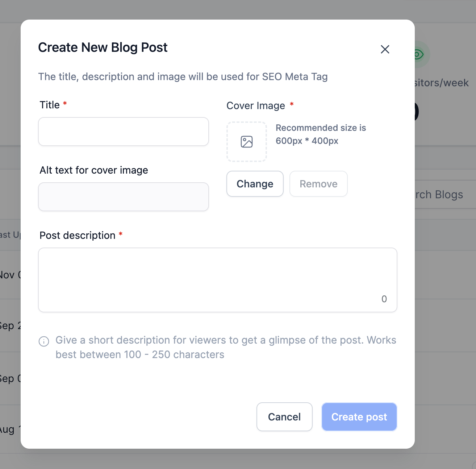Click the Recommended size hint text
This screenshot has height=469, width=476.
coord(321,134)
